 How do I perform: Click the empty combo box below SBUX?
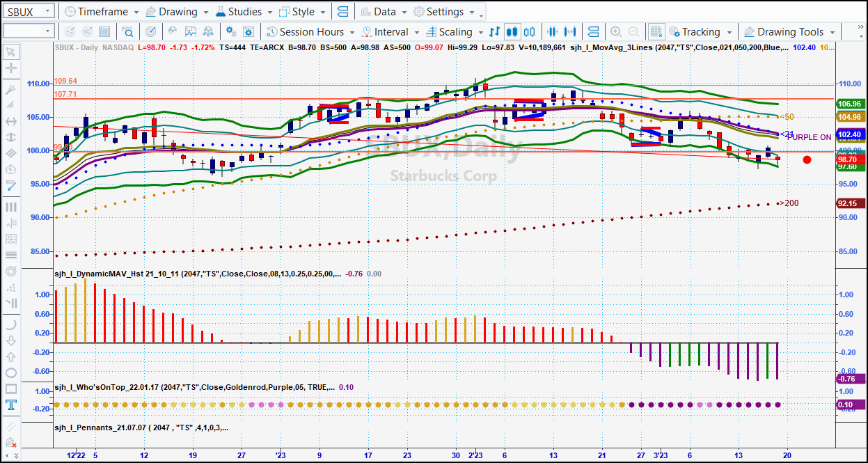click(x=28, y=31)
